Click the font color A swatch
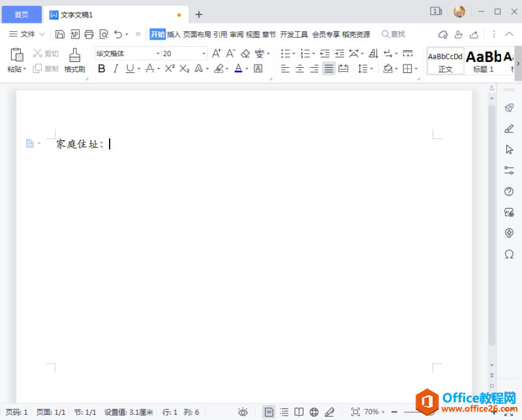The image size is (522, 420). point(238,68)
